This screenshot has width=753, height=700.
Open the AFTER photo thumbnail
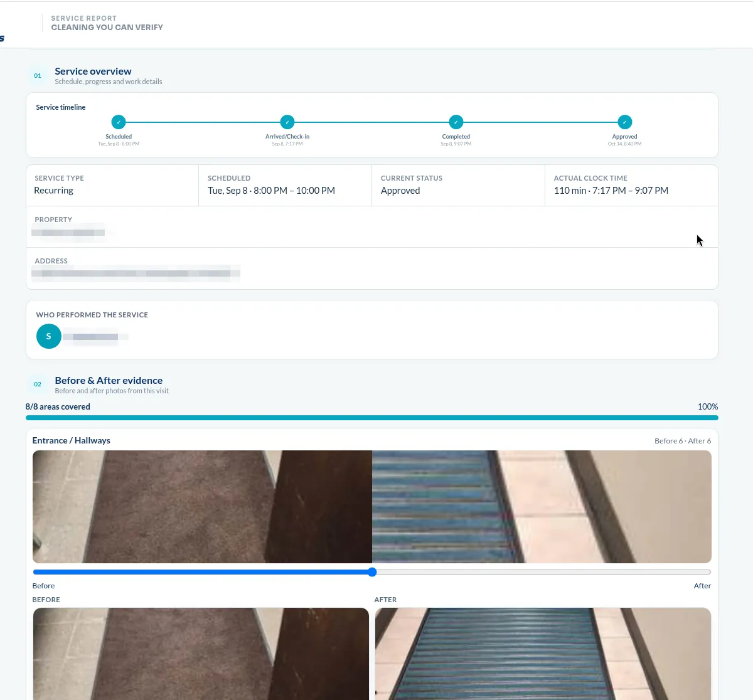coord(543,654)
